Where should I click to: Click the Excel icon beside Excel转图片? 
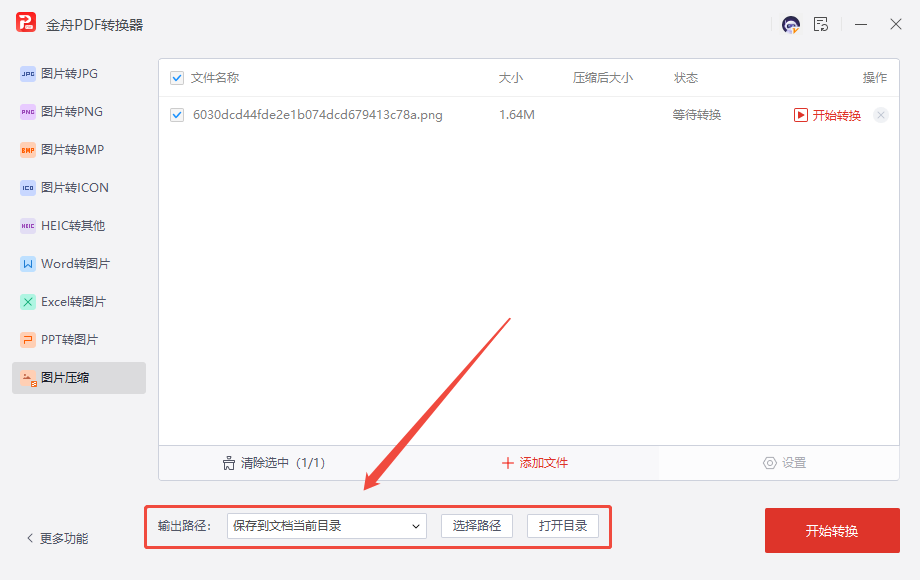click(28, 302)
